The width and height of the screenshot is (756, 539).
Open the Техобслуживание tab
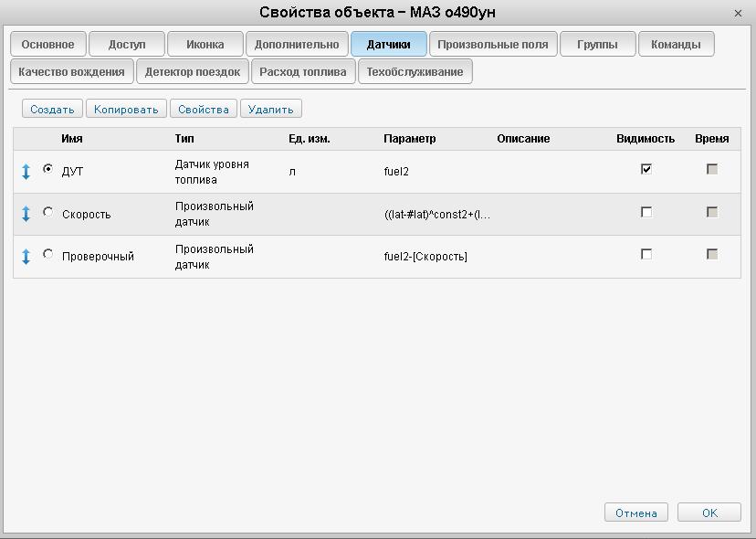point(415,71)
